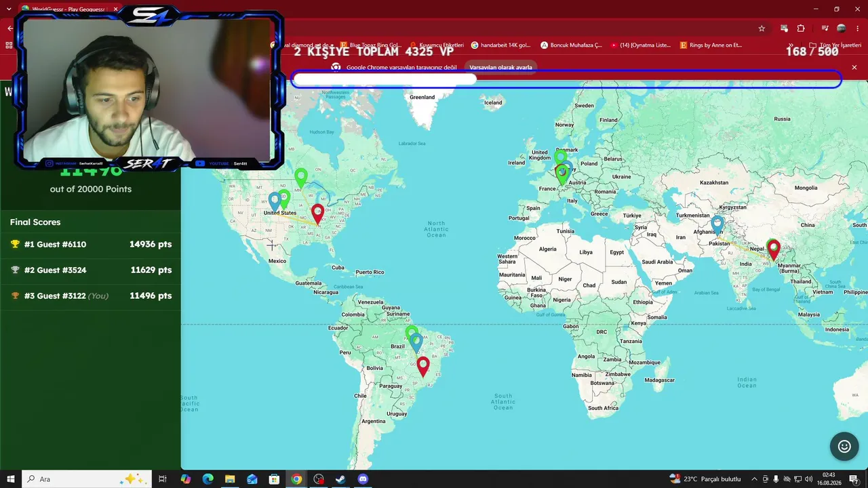Click the taskbar search box 'Ara'
Image resolution: width=868 pixels, height=488 pixels.
click(87, 479)
